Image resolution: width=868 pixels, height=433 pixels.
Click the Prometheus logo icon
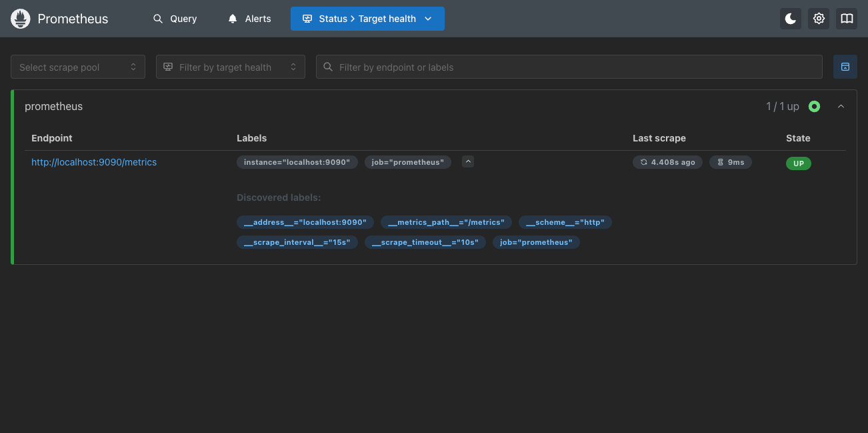[20, 18]
